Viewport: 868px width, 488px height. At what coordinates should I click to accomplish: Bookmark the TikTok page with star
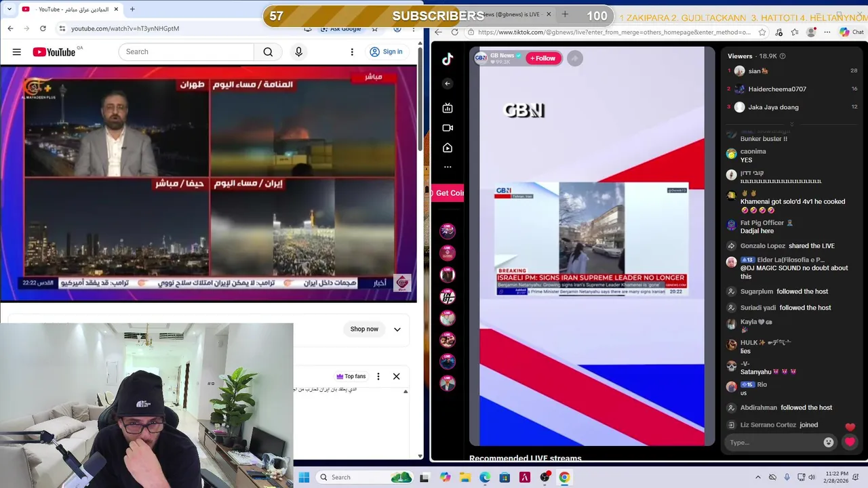click(x=762, y=32)
